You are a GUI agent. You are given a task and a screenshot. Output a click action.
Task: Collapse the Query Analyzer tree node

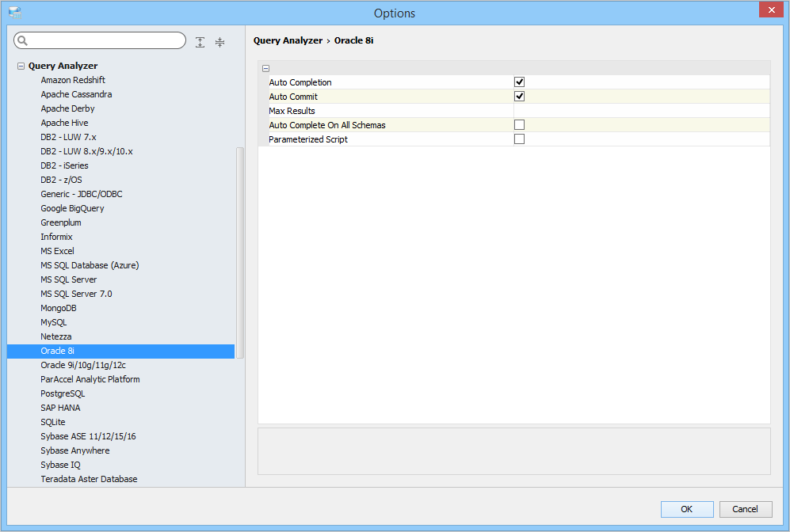21,66
